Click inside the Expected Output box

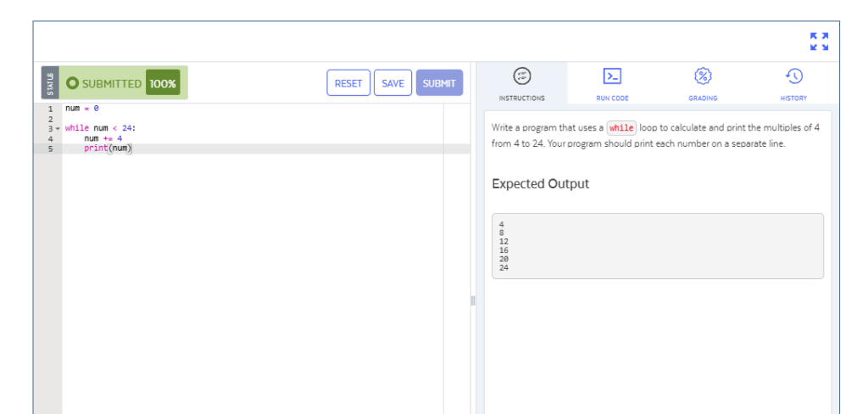[x=657, y=246]
